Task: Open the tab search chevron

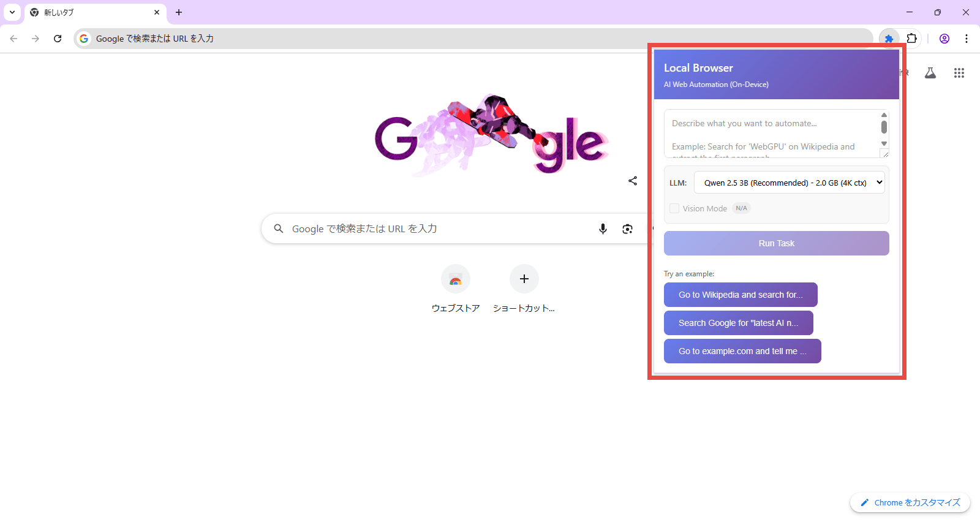Action: click(12, 12)
